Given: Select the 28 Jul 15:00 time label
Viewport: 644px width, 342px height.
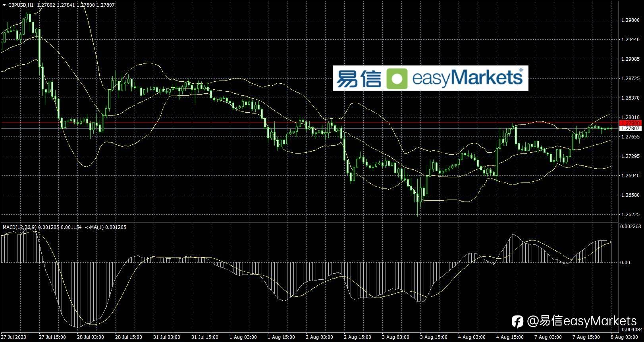Looking at the screenshot, I should click(129, 337).
